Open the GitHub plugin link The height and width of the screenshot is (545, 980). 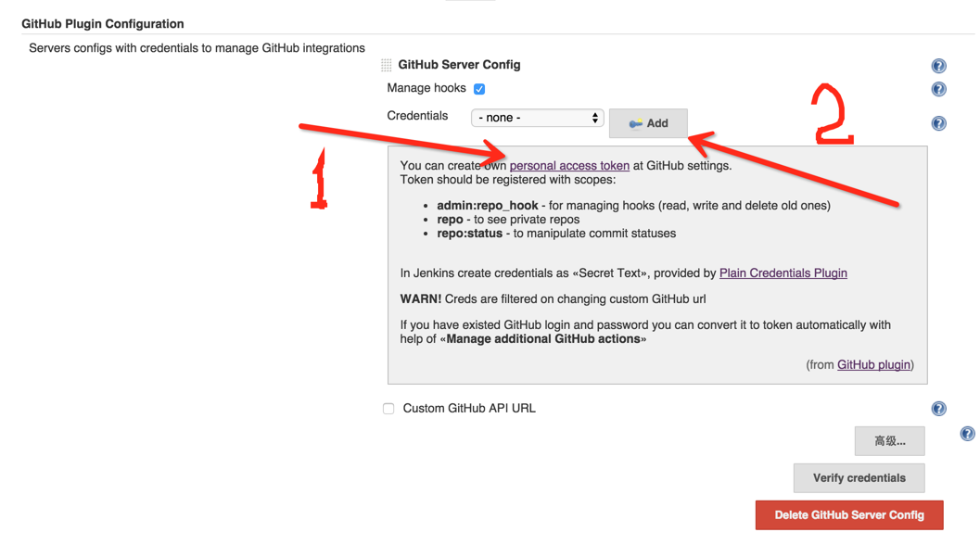873,365
